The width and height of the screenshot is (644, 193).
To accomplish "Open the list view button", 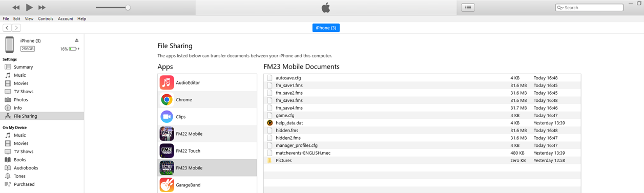I will point(468,7).
